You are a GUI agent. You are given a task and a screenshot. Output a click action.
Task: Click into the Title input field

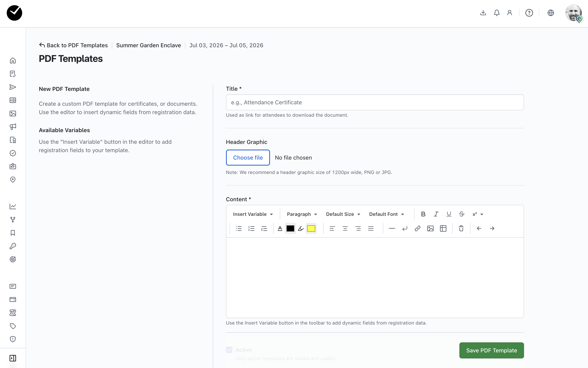coord(375,102)
